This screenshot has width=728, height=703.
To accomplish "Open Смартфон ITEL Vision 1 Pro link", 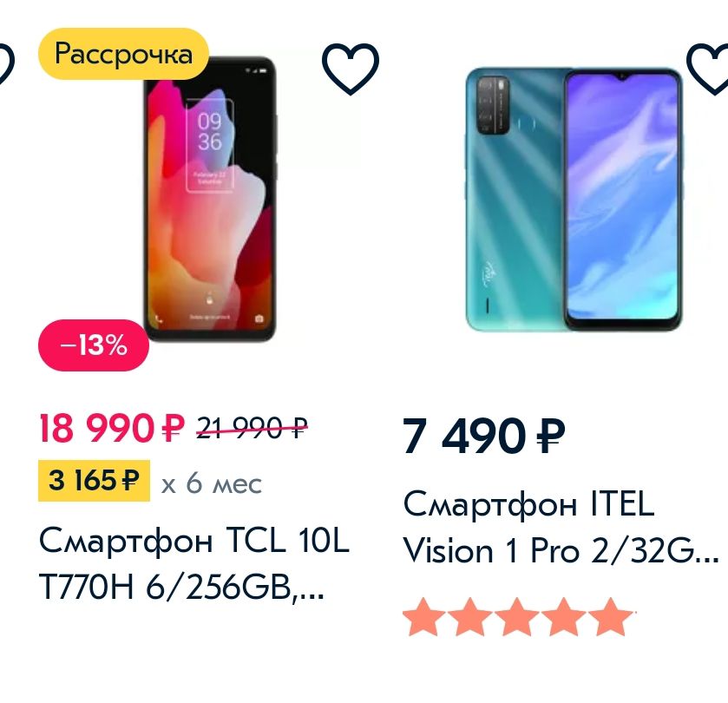I will 561,527.
